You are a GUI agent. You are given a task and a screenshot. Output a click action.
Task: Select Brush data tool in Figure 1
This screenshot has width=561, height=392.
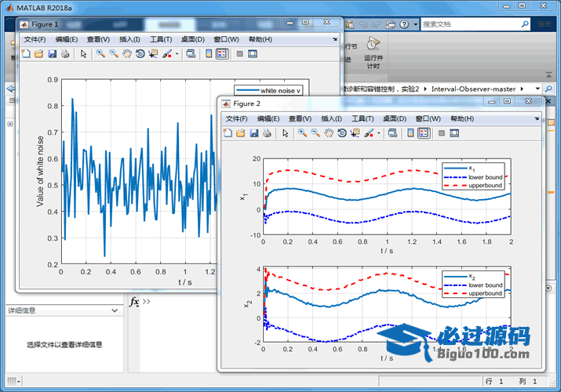click(x=167, y=54)
